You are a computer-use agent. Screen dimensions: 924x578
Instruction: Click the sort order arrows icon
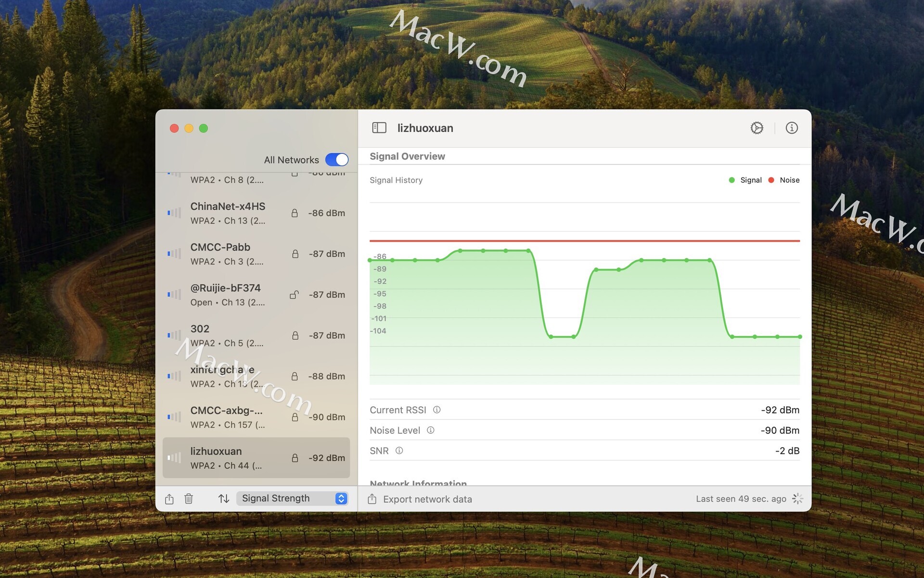[224, 499]
